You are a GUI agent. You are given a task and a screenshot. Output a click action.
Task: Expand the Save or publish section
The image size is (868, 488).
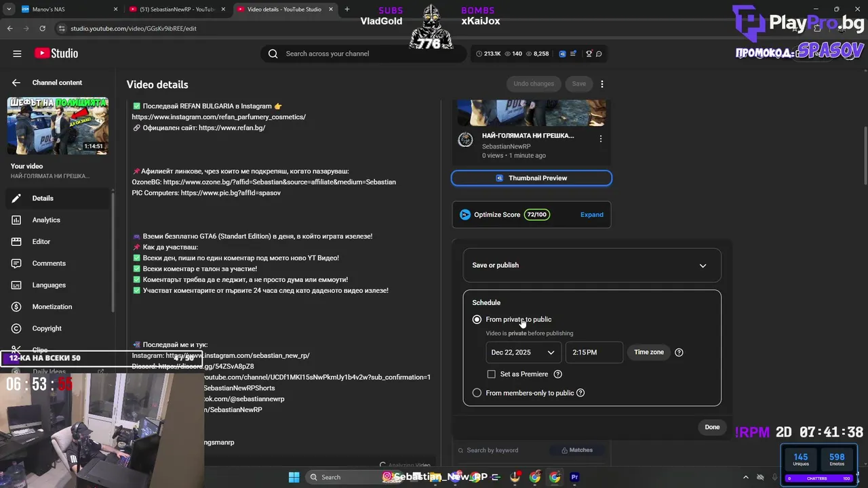[x=592, y=265]
